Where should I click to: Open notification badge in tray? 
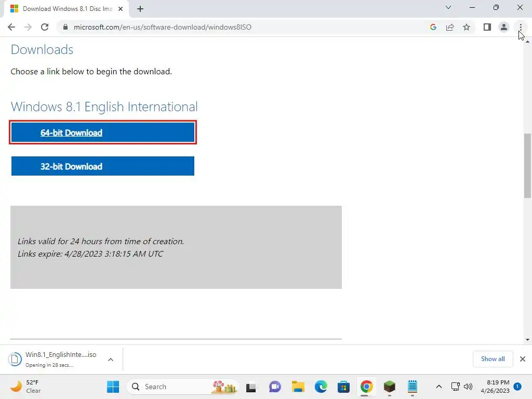point(517,386)
